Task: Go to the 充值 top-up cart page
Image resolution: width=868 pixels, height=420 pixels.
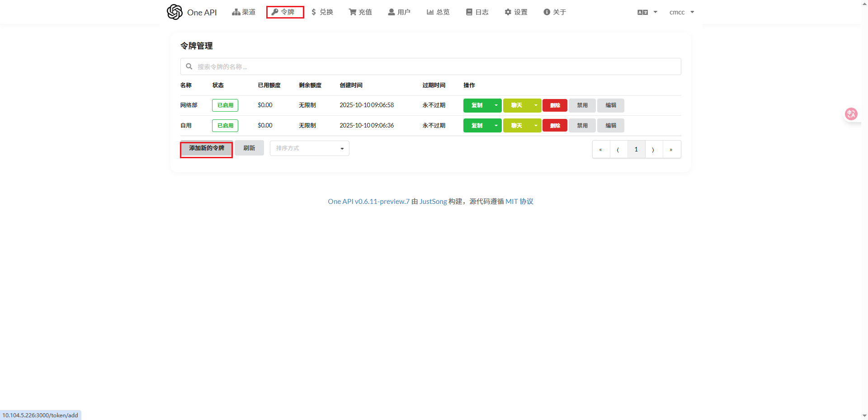Action: pos(360,12)
